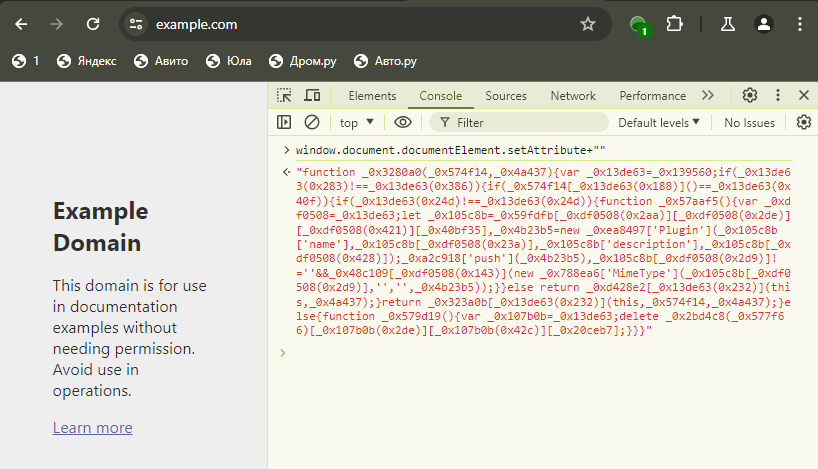Reload the page
The image size is (818, 469).
(93, 24)
